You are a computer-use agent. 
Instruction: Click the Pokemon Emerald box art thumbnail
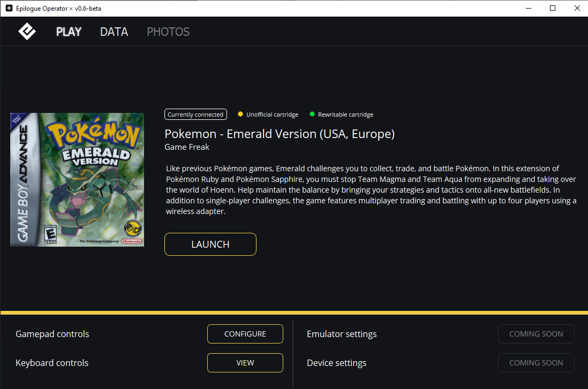pos(77,180)
